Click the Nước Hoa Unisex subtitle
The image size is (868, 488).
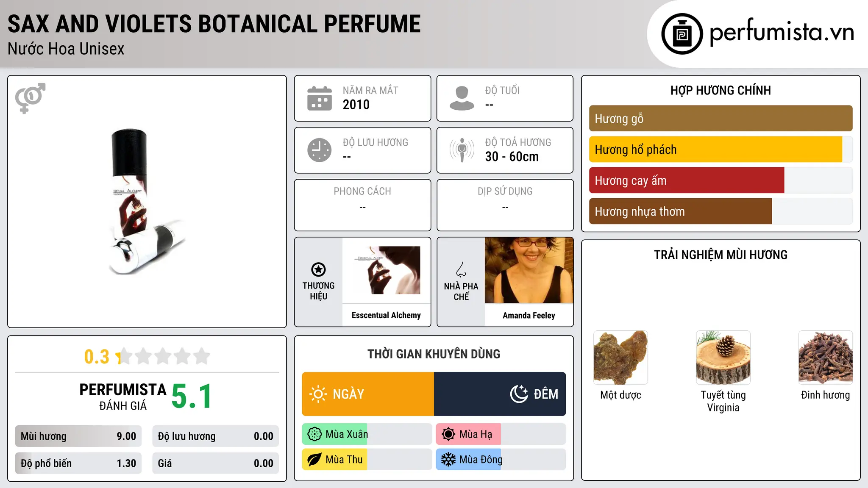point(66,49)
